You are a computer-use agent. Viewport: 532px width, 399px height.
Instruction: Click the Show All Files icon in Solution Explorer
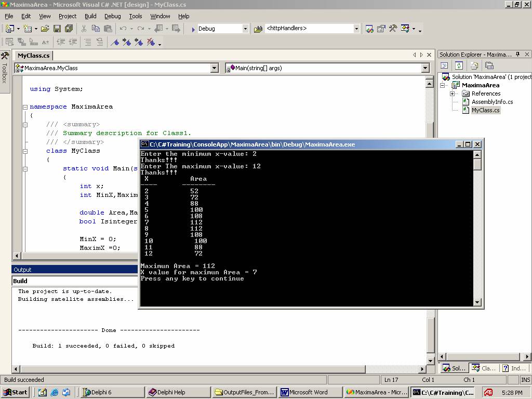[x=474, y=65]
